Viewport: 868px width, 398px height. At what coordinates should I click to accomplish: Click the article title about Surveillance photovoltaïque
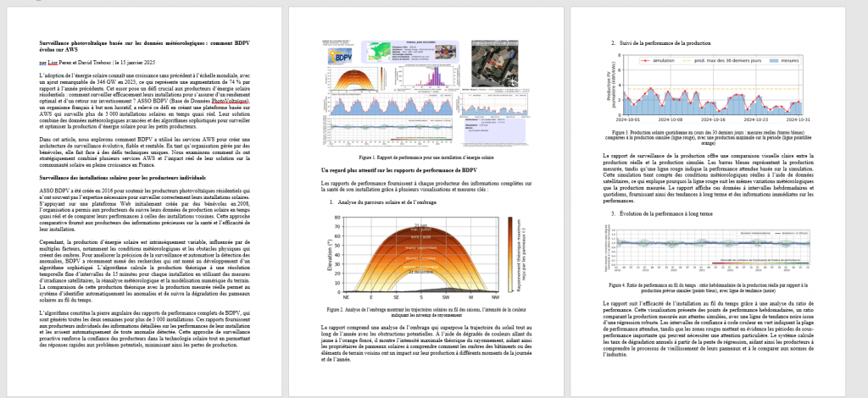[144, 46]
